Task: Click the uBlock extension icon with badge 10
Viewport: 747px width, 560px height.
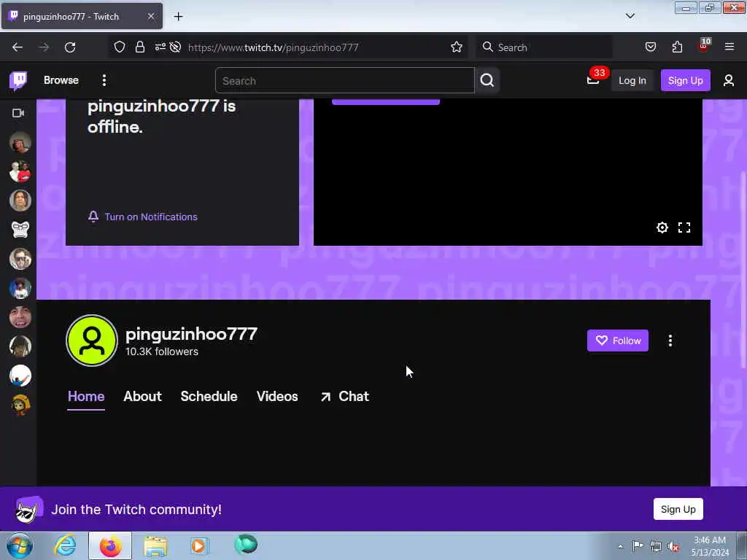Action: coord(704,46)
